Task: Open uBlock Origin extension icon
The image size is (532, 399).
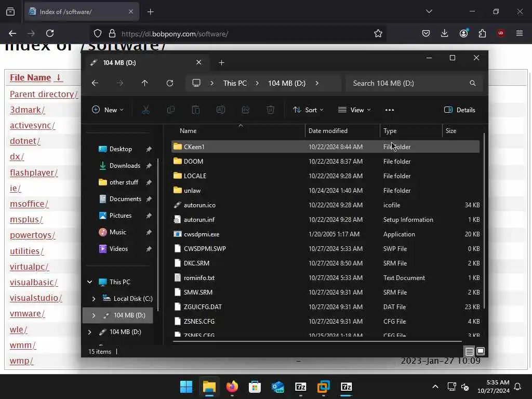Action: tap(500, 33)
